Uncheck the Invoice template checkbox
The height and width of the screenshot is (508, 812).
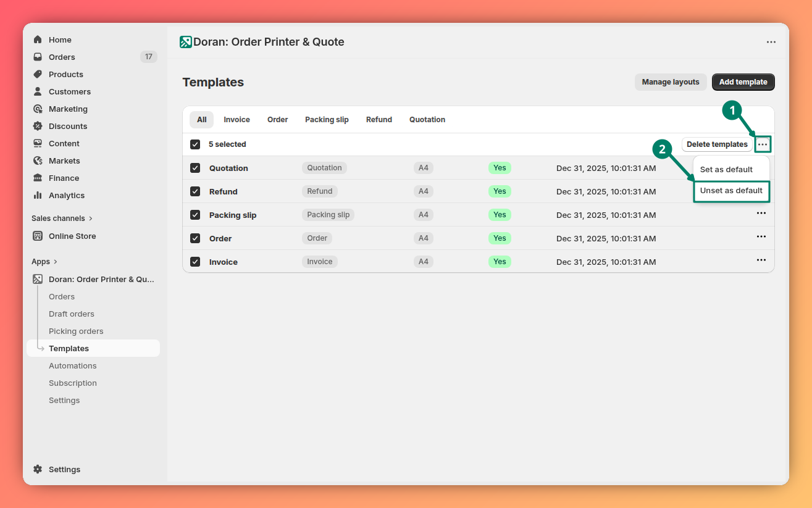(x=195, y=262)
